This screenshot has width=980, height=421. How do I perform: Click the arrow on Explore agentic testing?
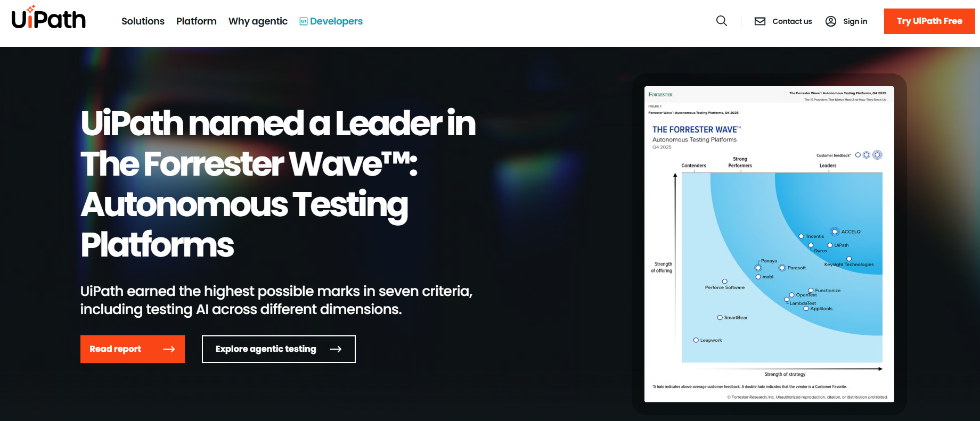336,349
